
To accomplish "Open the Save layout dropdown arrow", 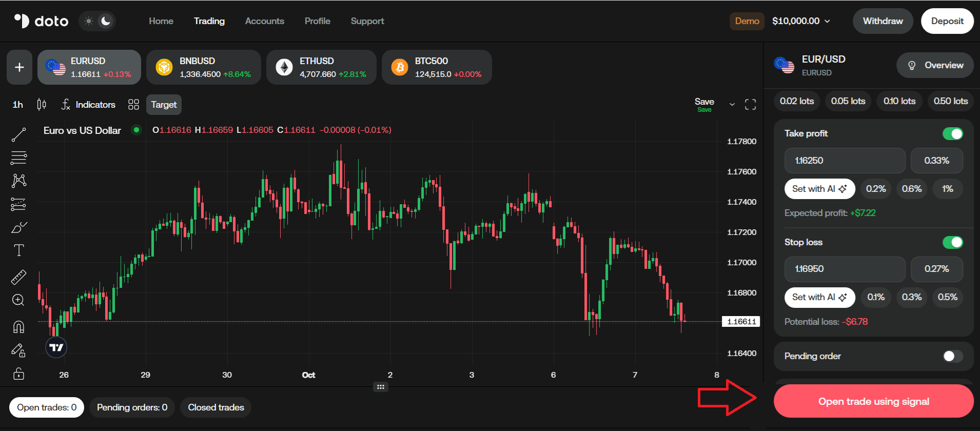I will point(732,105).
